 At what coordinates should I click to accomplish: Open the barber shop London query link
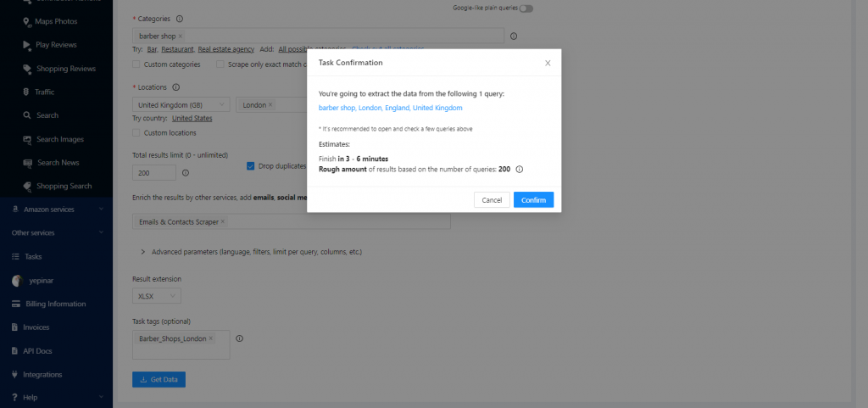pyautogui.click(x=390, y=109)
